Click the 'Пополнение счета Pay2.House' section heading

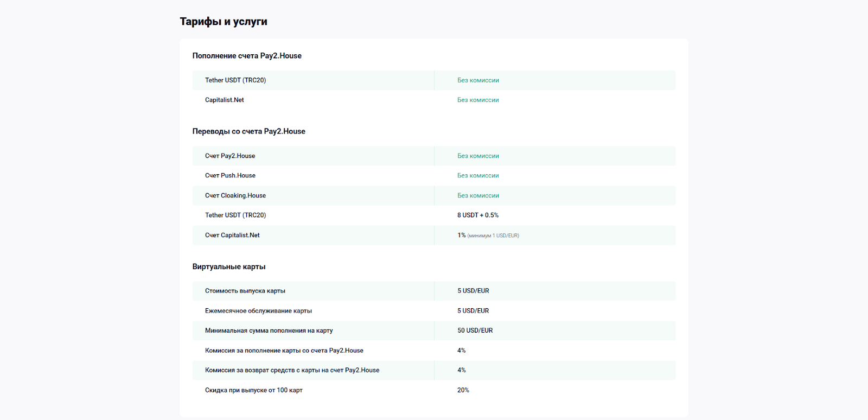247,56
